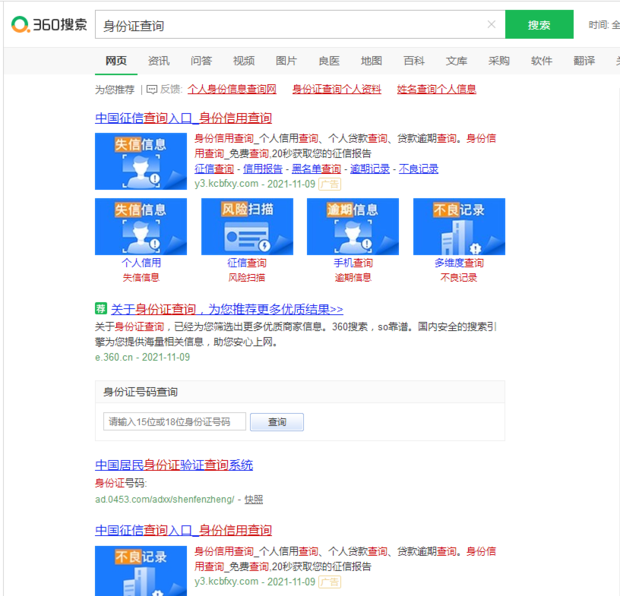Open the 信用报告 sublink
Screen dimensions: 620x596
coord(263,169)
